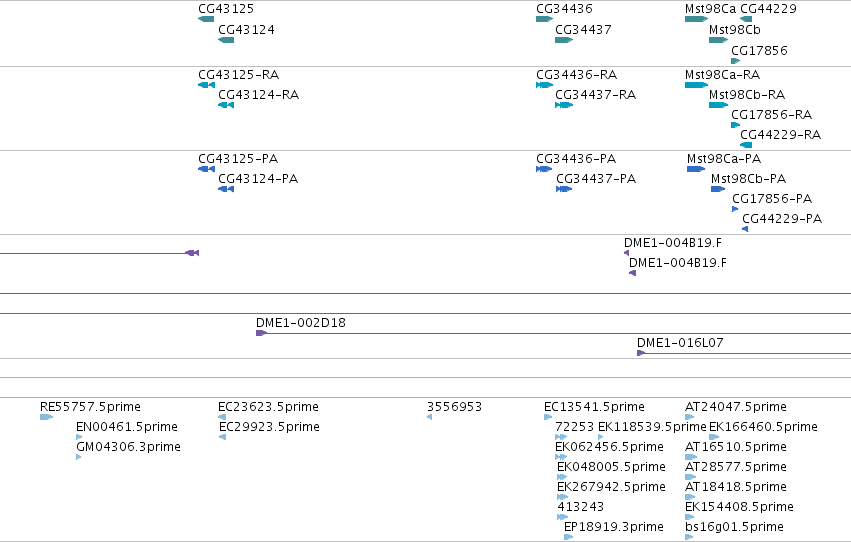
Task: Select protein label CG17856-PA
Action: tap(772, 199)
